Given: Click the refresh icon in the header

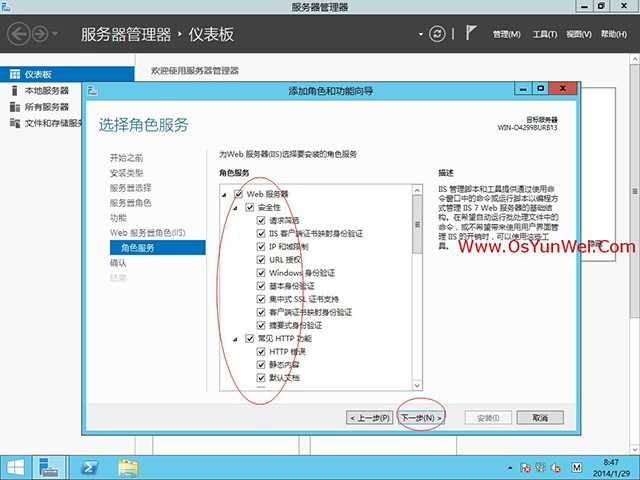Looking at the screenshot, I should click(437, 34).
